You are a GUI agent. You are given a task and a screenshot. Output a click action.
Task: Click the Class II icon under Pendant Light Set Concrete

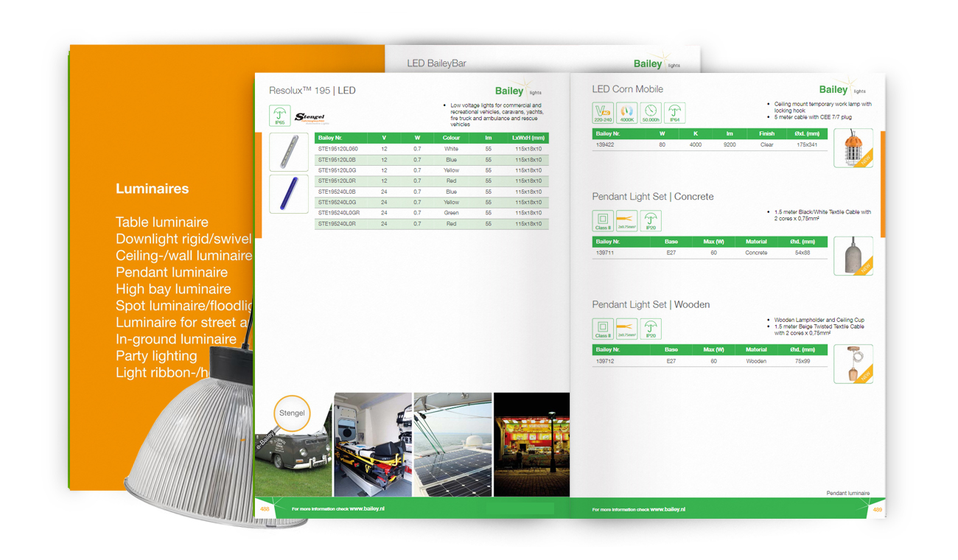click(603, 221)
